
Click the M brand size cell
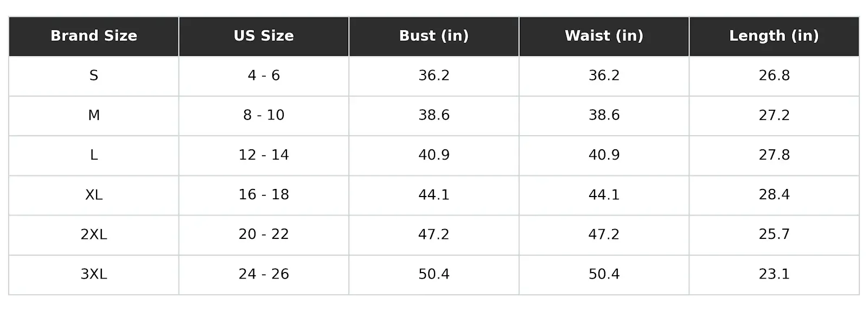click(94, 115)
